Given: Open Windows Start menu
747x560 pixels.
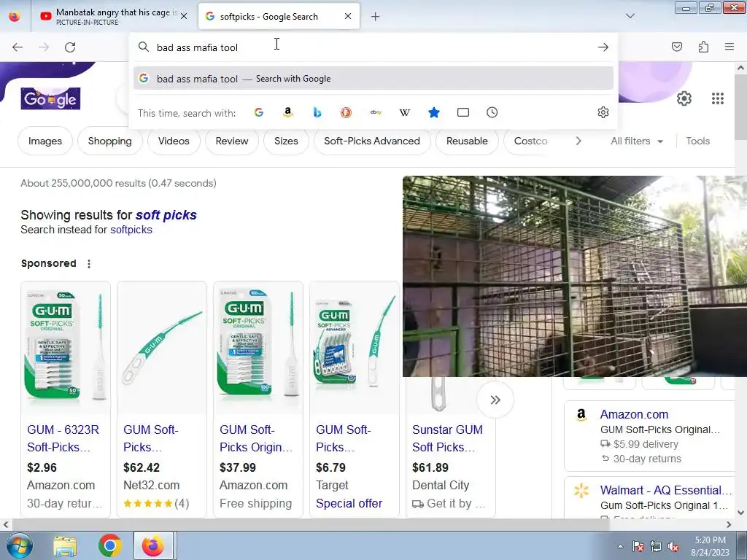Looking at the screenshot, I should click(19, 545).
